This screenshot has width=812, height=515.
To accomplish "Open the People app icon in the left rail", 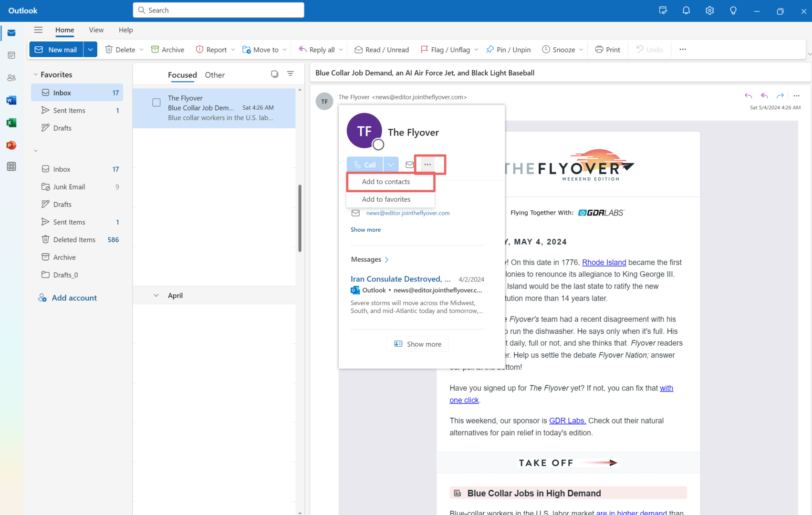I will pyautogui.click(x=11, y=78).
